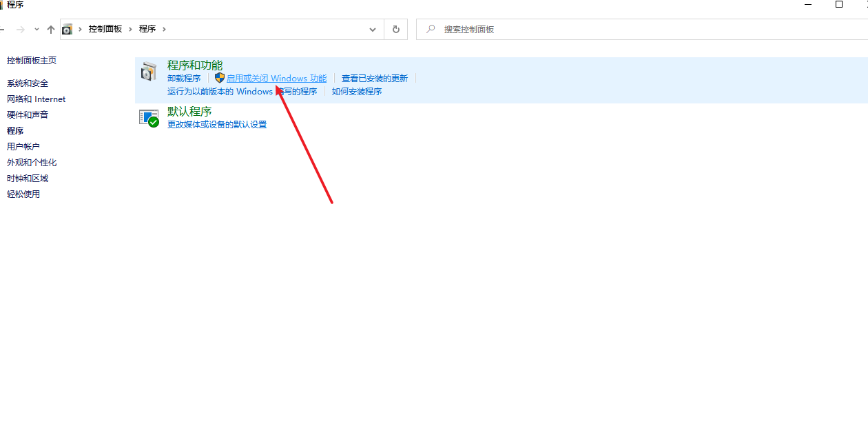Image resolution: width=868 pixels, height=424 pixels.
Task: Select 控制面板 breadcrumb in address bar
Action: 105,29
